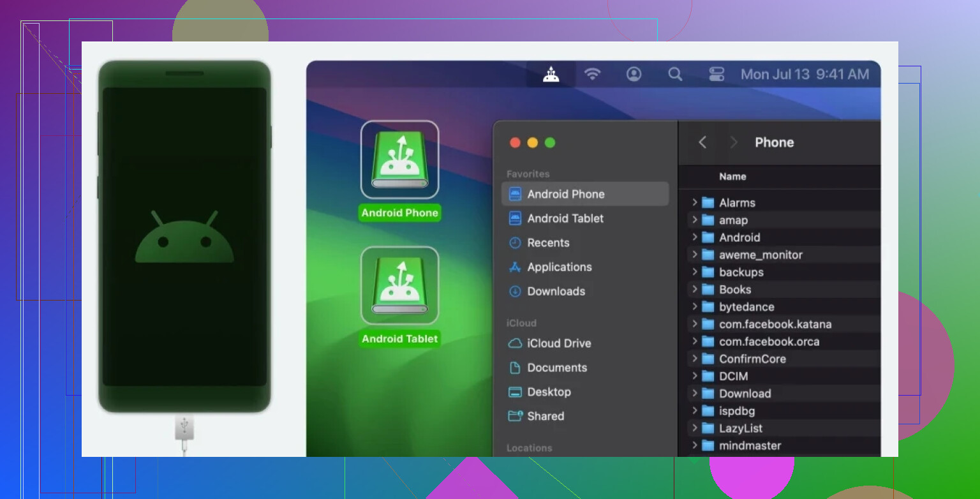The height and width of the screenshot is (499, 980).
Task: Open the MacDroid menu bar icon
Action: click(x=551, y=75)
